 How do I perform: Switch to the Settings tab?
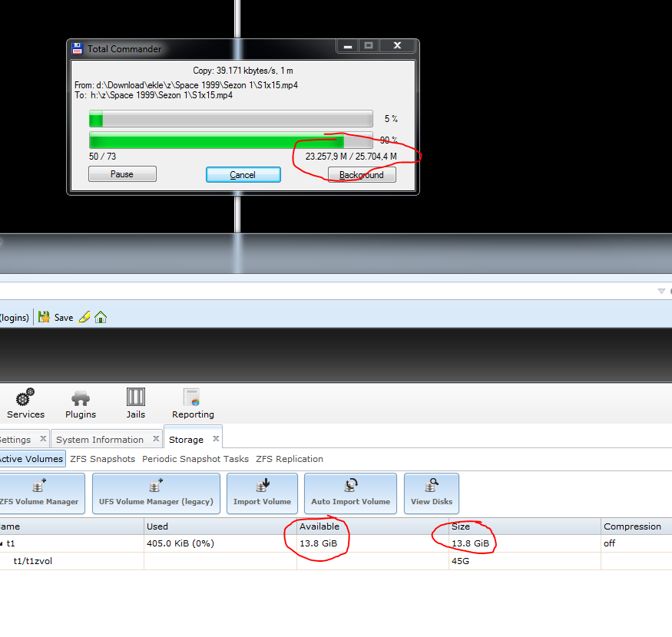[16, 440]
